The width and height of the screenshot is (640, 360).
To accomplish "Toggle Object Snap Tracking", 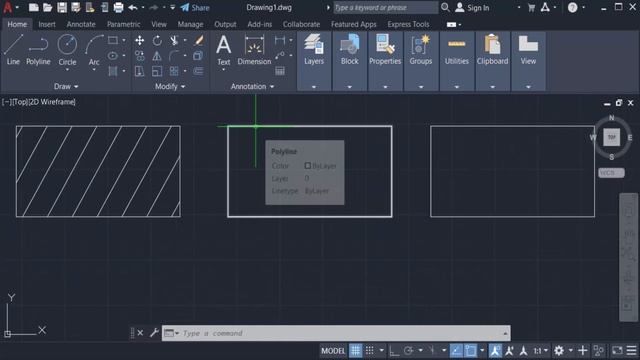I will click(456, 351).
